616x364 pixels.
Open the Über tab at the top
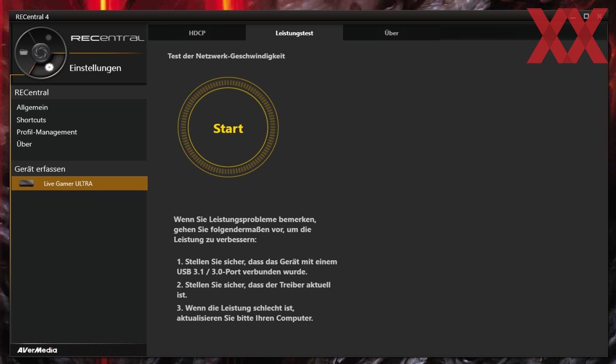(391, 33)
